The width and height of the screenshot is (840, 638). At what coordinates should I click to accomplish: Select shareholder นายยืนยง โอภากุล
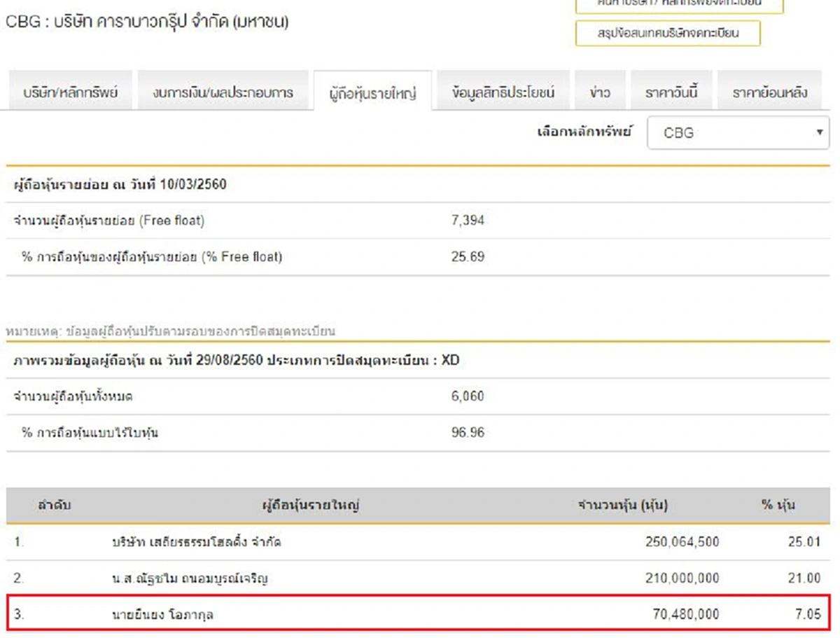(x=163, y=616)
